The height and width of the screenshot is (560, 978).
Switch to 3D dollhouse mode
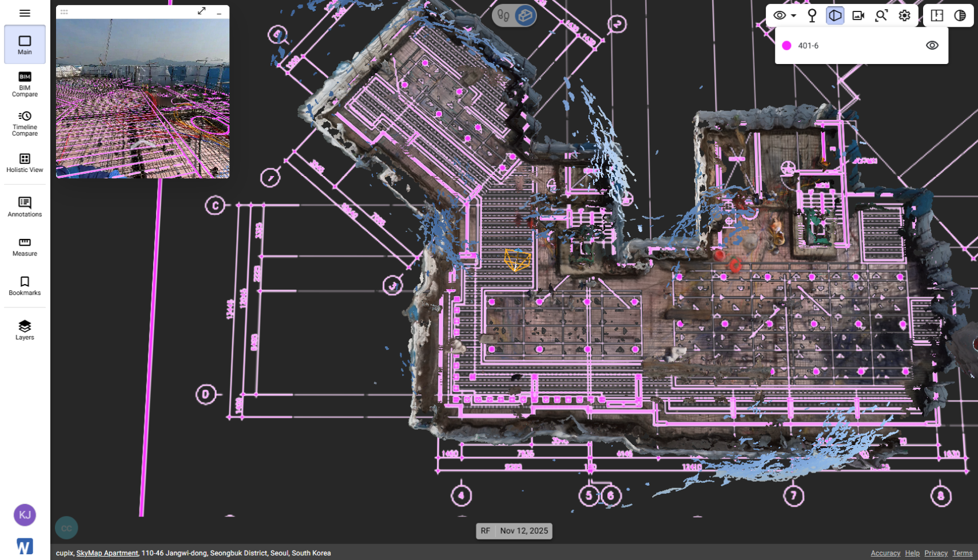coord(525,15)
